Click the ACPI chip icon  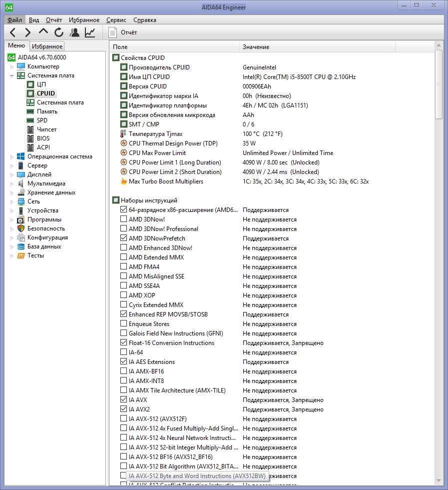click(x=30, y=147)
